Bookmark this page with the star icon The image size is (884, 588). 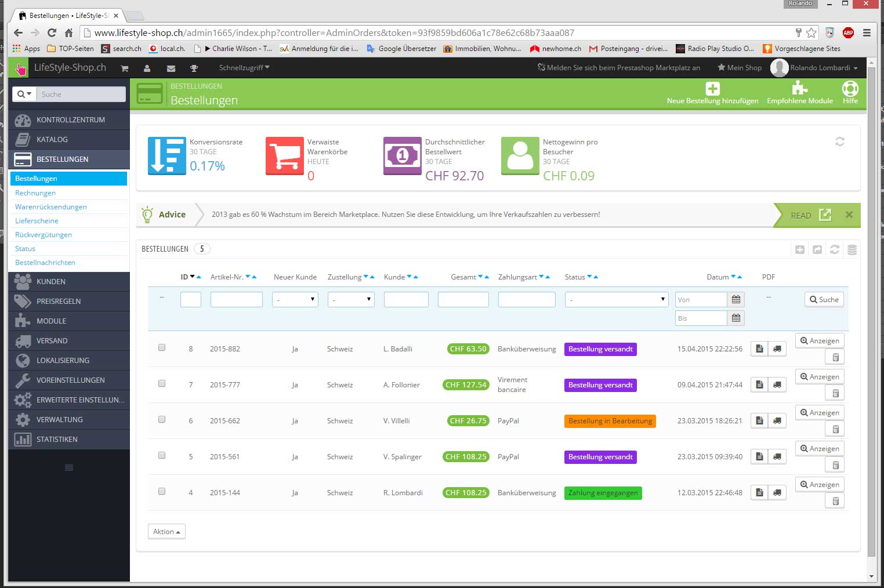click(811, 33)
